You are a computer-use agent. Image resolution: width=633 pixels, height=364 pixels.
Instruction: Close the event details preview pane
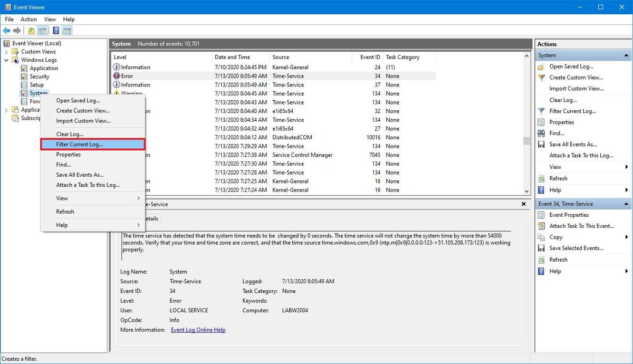click(523, 204)
